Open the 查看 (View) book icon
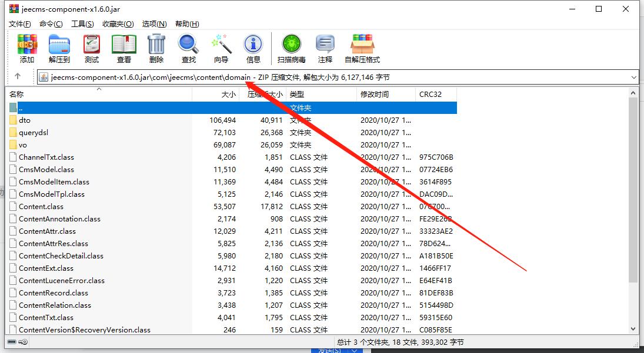 124,48
